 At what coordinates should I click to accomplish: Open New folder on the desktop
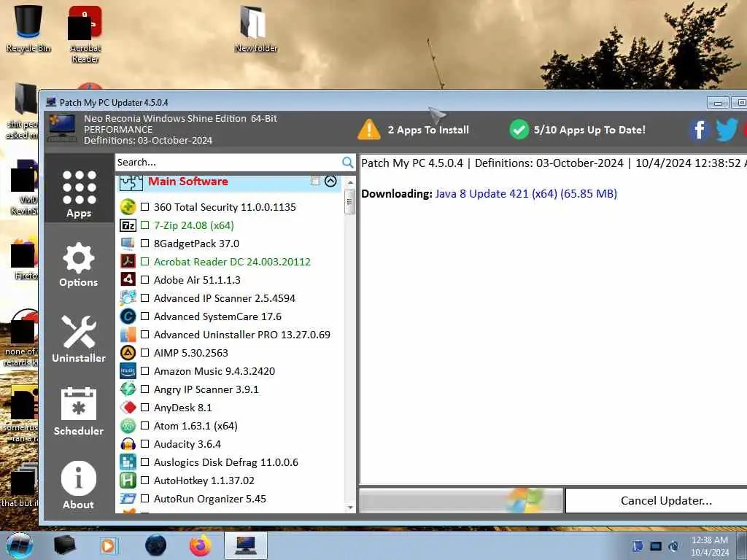point(255,28)
